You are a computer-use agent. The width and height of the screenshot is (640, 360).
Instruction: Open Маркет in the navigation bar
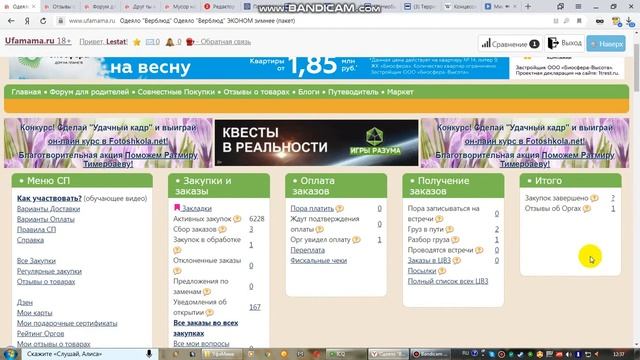(400, 92)
